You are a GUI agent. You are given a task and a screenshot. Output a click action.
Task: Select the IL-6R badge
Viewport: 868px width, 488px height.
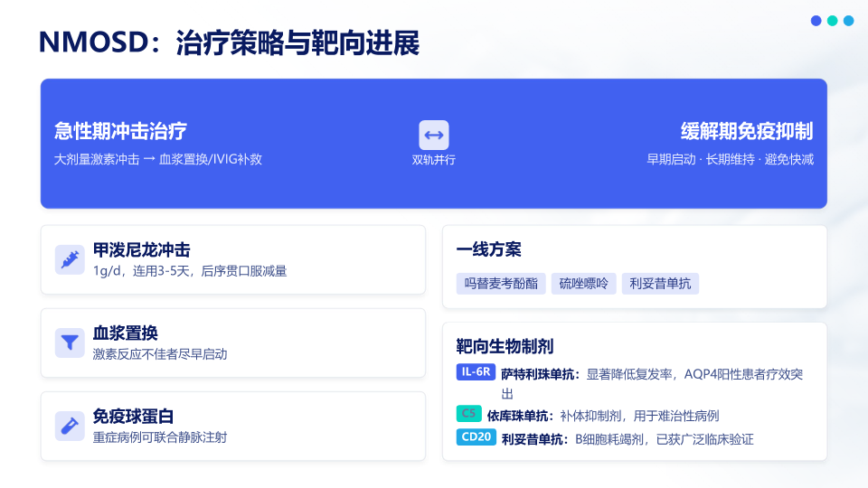pos(476,371)
